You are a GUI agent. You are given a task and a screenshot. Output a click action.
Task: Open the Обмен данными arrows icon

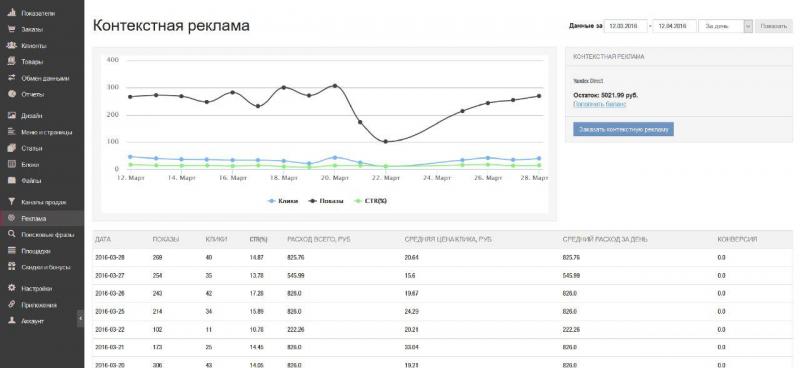[x=11, y=78]
